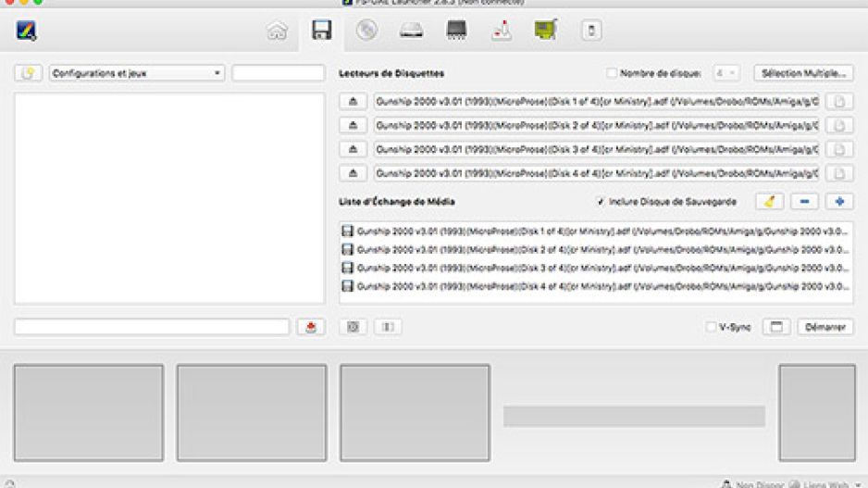Select the rightmost cover thumbnail

817,413
